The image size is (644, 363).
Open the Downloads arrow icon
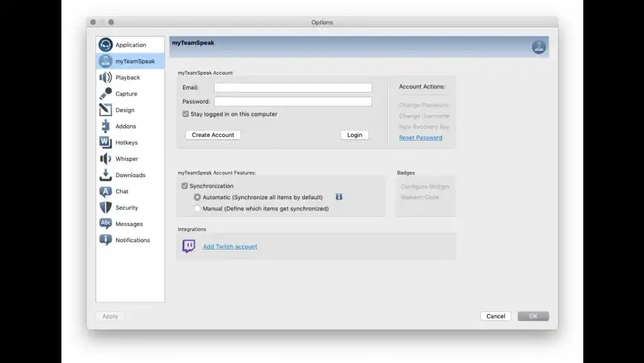point(106,175)
